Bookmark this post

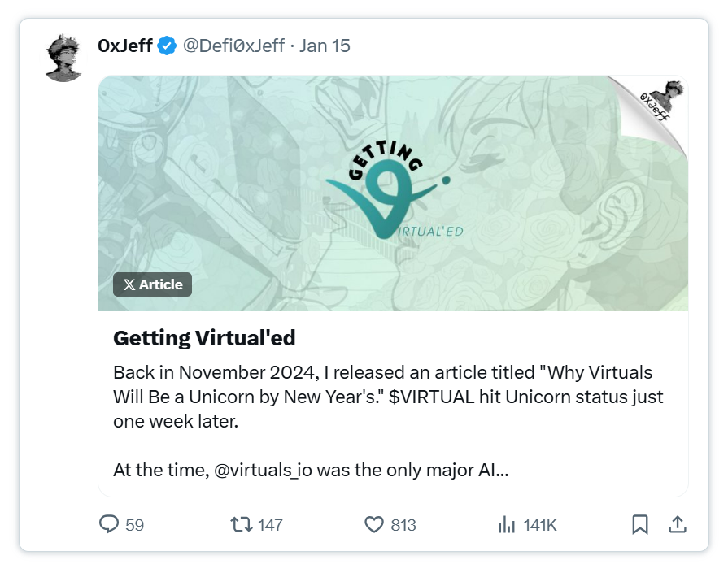pyautogui.click(x=640, y=525)
